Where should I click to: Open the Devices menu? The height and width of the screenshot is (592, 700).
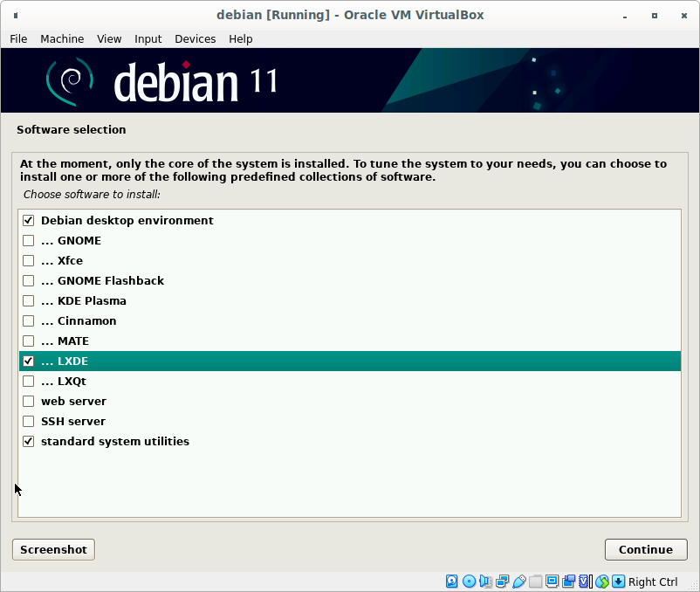coord(195,39)
